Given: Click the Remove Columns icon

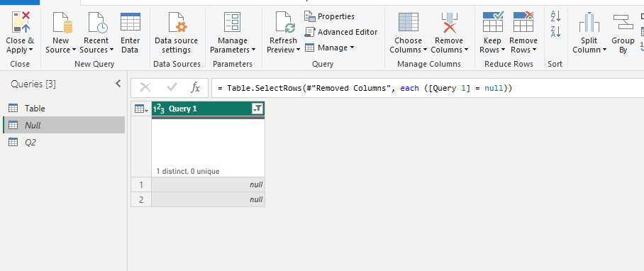Looking at the screenshot, I should pos(450,22).
